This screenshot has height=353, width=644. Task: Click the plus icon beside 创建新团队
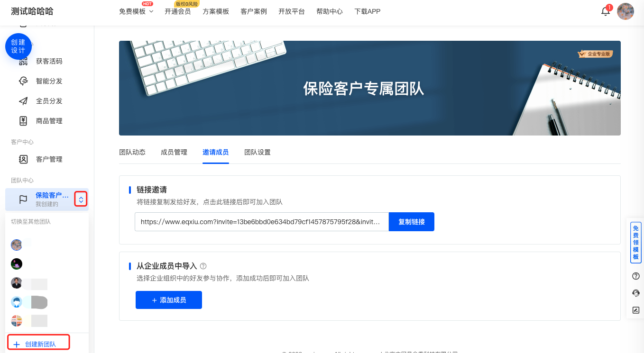[x=17, y=344]
